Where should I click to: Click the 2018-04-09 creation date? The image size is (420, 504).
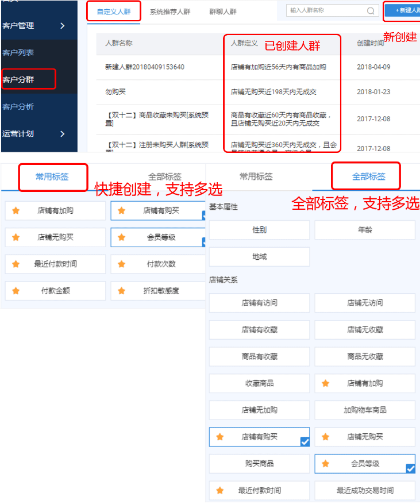(373, 67)
